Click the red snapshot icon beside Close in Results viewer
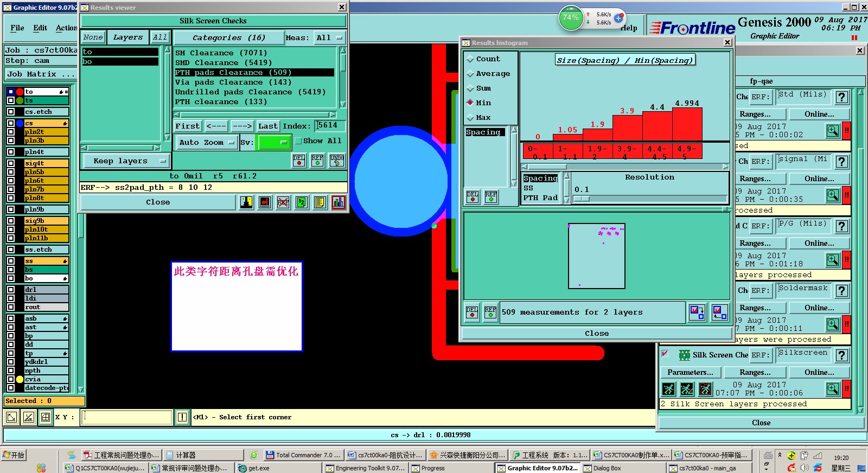Image resolution: width=868 pixels, height=473 pixels. tap(265, 202)
